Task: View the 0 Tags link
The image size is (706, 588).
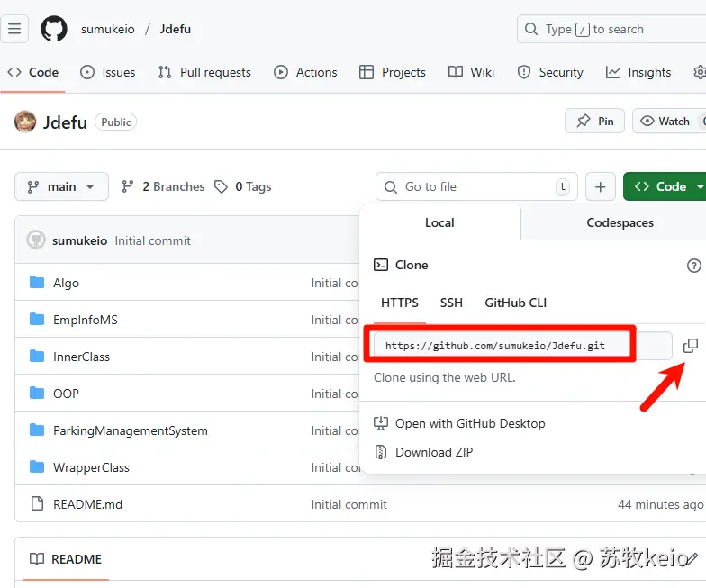Action: coord(243,186)
